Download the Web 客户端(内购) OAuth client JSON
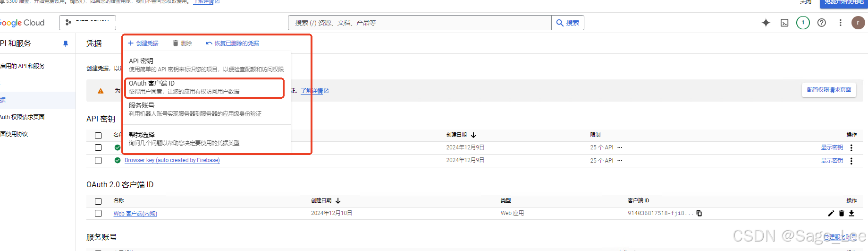Screen dimensions: 868x251 click(x=851, y=213)
